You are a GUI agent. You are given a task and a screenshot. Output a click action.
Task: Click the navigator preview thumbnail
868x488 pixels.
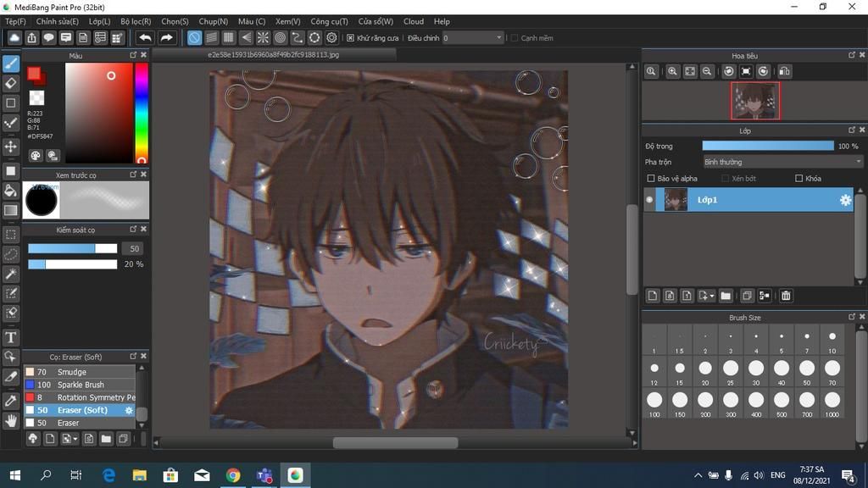pos(755,101)
